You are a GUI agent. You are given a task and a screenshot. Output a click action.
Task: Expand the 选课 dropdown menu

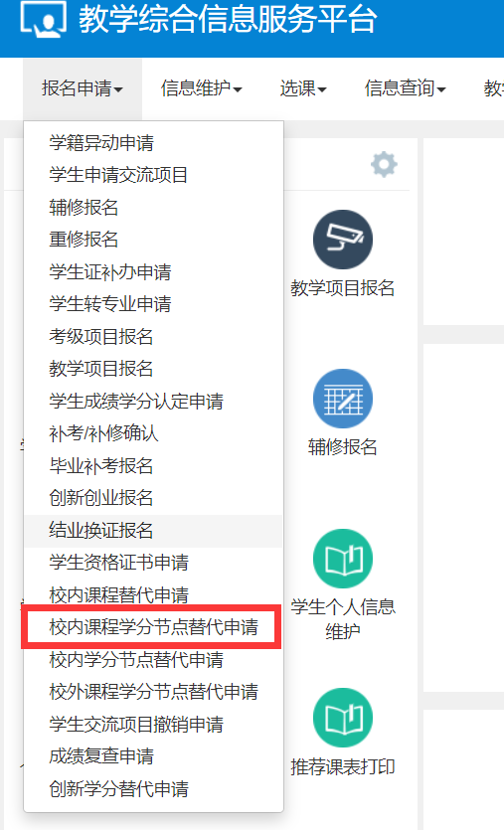coord(303,88)
